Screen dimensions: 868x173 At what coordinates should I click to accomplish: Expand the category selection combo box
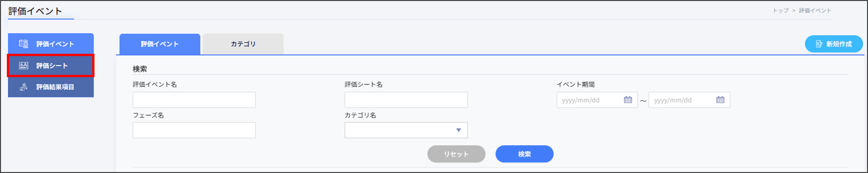406,130
